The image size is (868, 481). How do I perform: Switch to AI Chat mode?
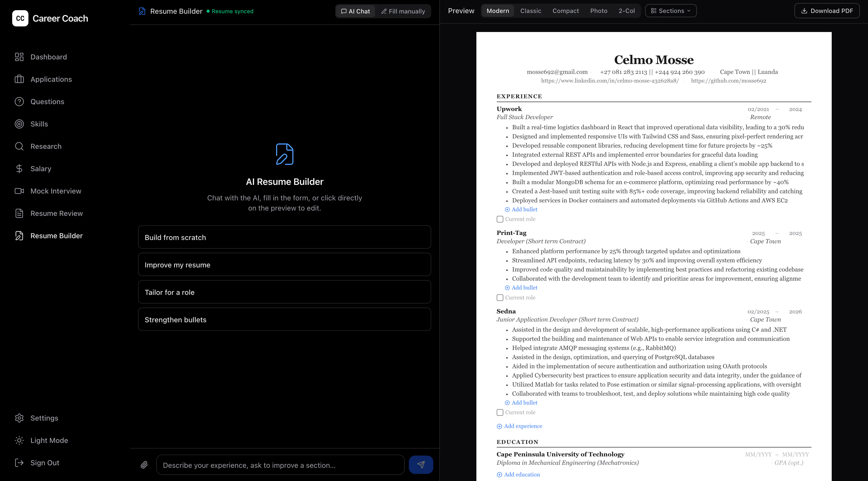click(356, 11)
